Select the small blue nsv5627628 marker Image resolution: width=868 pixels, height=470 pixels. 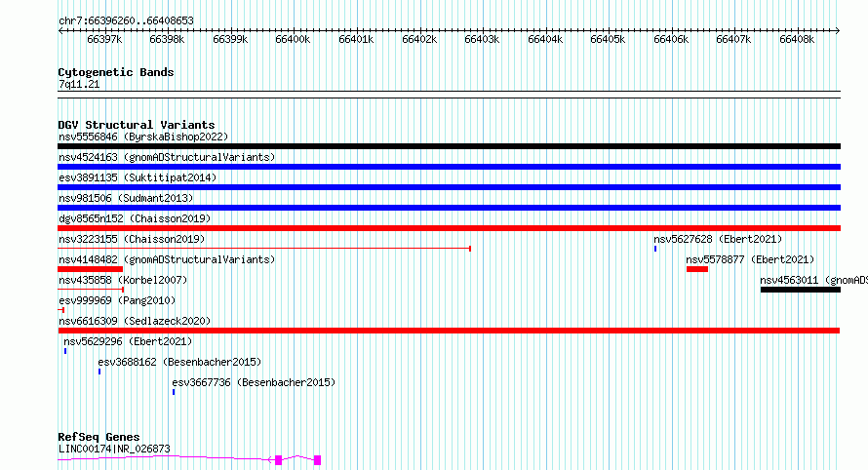655,249
